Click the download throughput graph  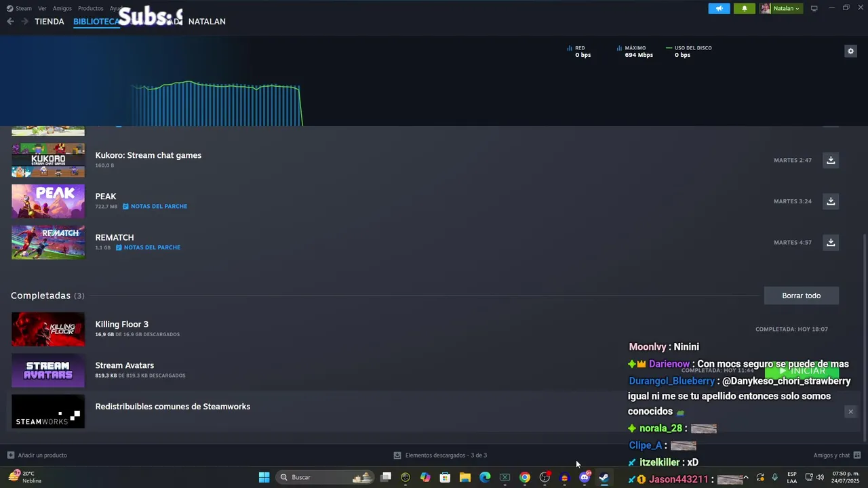(x=217, y=103)
